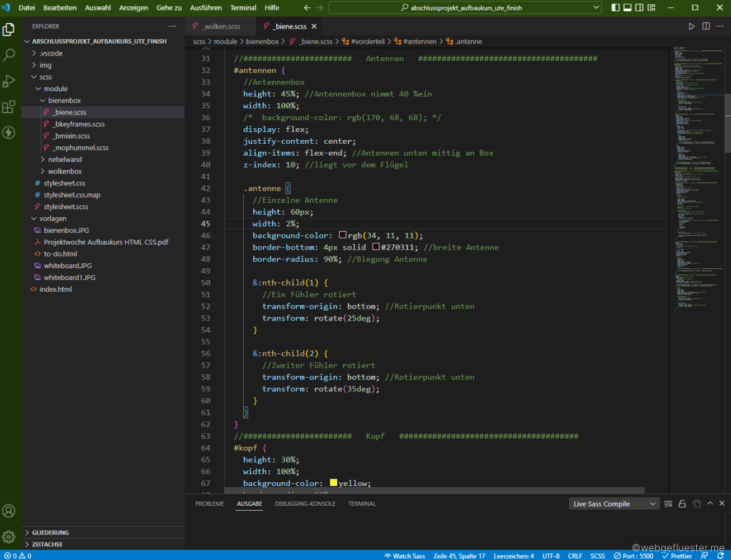Toggle the output scroll lock
The image size is (731, 560).
pyautogui.click(x=682, y=504)
